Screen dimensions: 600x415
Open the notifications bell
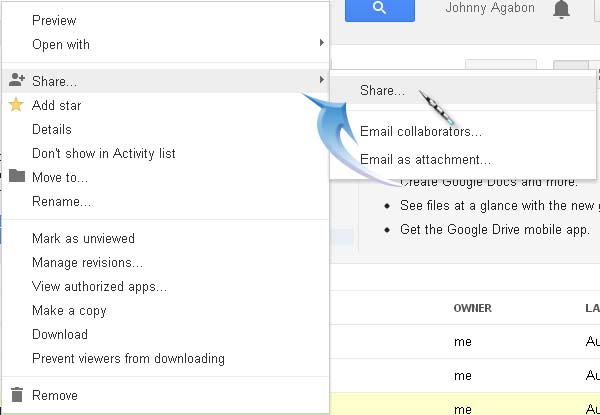coord(561,9)
